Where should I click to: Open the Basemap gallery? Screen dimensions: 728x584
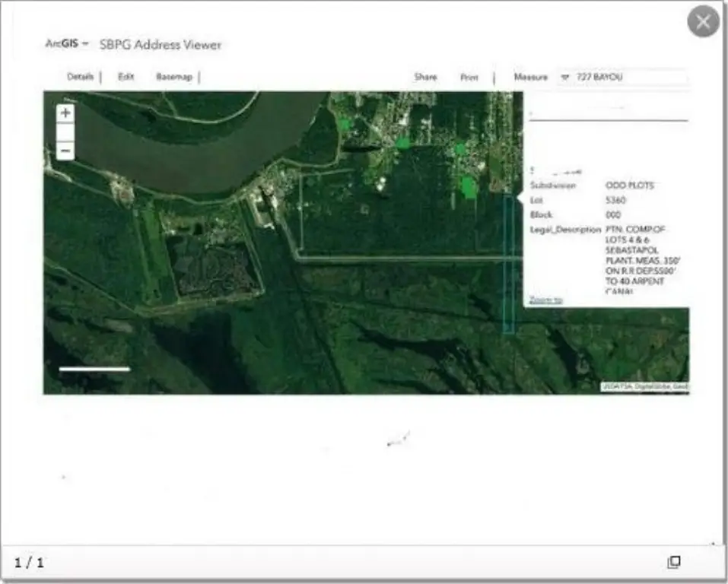click(174, 77)
